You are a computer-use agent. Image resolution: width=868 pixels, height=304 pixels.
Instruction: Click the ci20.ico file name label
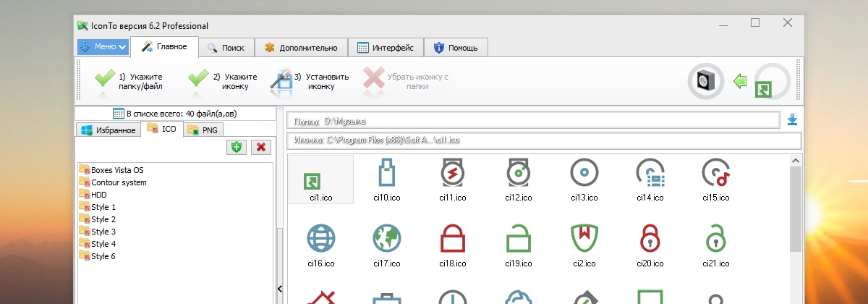point(650,263)
